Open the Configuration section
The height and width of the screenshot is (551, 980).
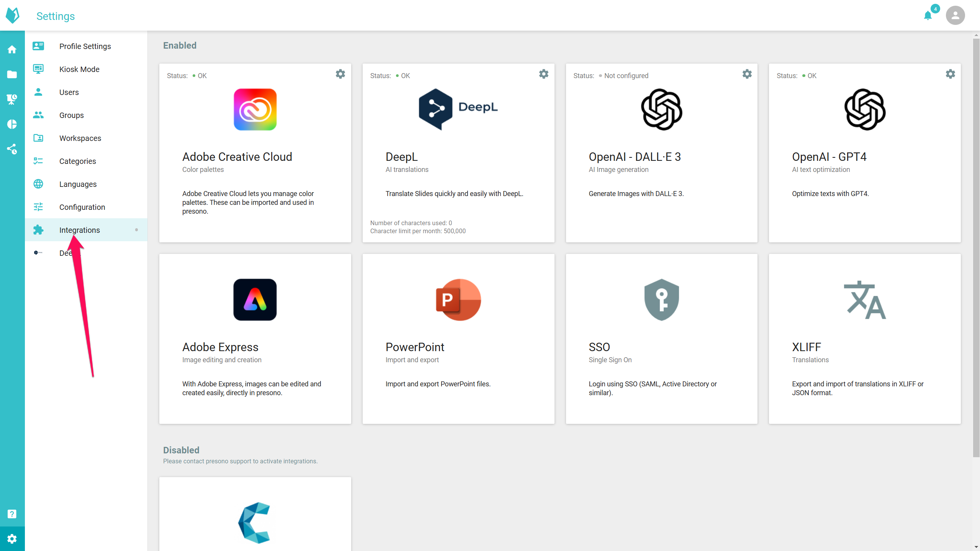86,207
